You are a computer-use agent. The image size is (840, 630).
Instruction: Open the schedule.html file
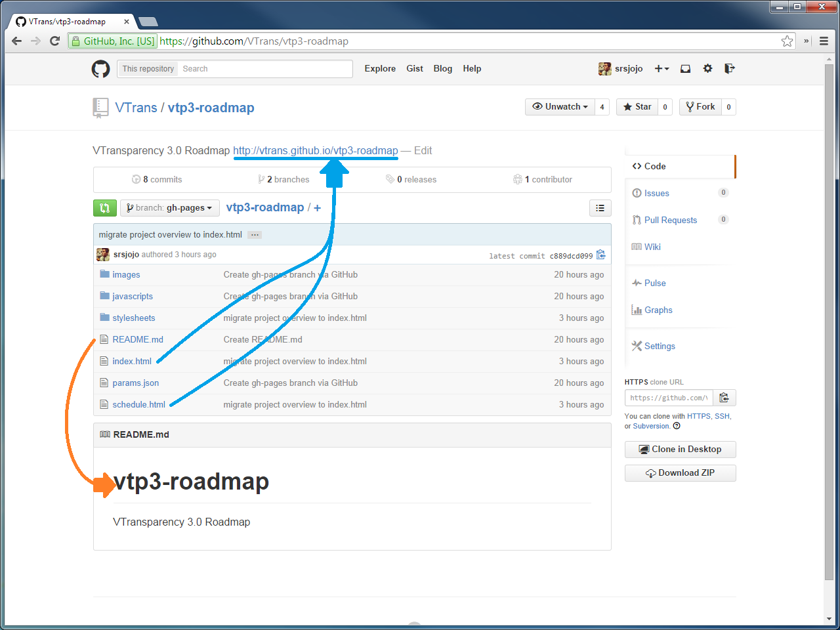(139, 405)
